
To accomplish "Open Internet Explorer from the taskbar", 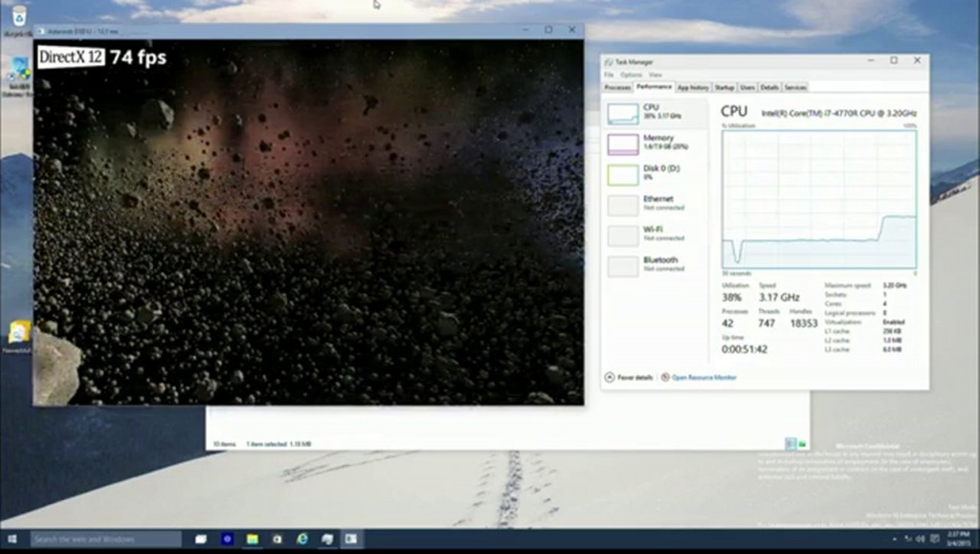I will 302,540.
